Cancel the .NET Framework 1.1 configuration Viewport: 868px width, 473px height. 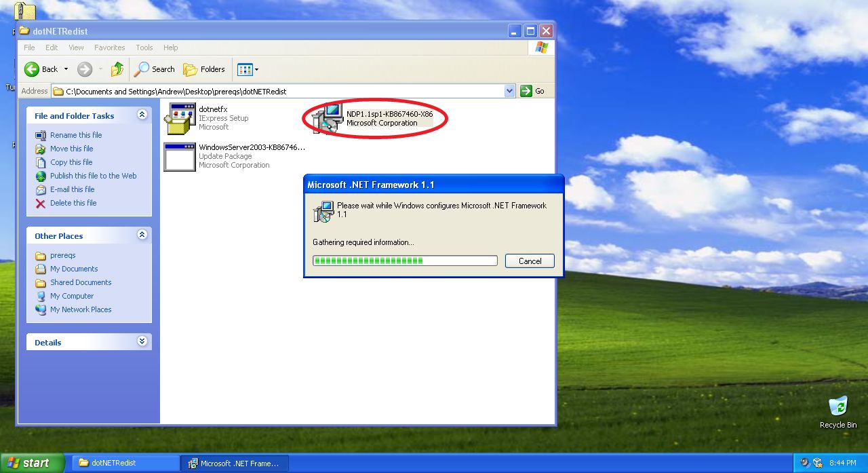coord(530,261)
